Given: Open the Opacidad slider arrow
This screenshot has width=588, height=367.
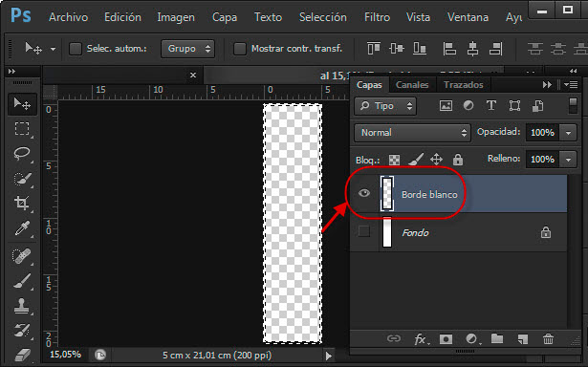Looking at the screenshot, I should point(569,133).
